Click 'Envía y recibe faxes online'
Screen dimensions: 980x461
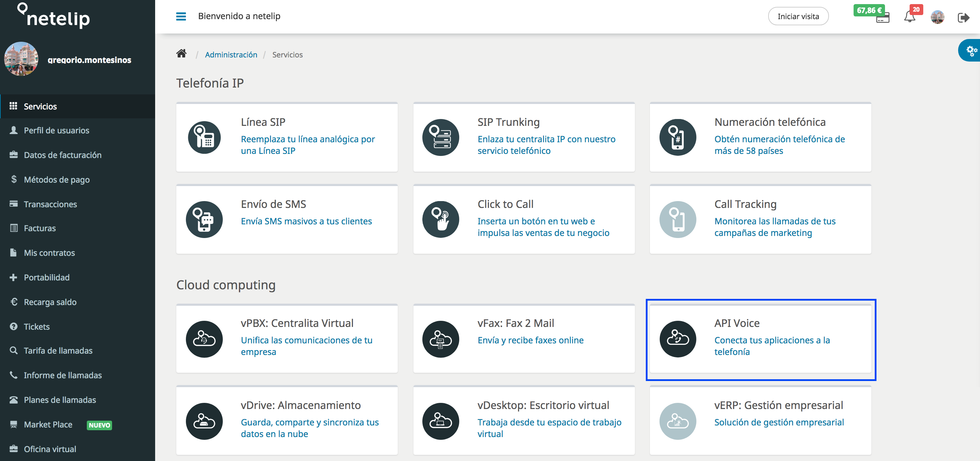[530, 340]
